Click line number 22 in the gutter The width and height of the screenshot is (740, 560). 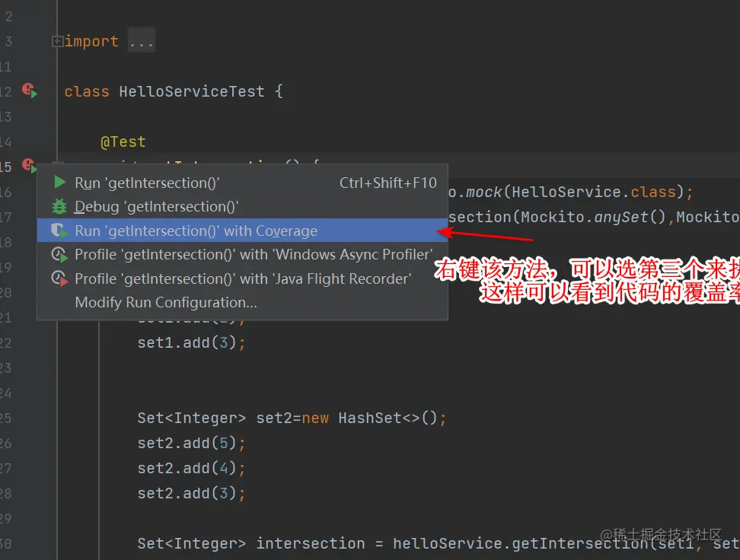tap(6, 342)
